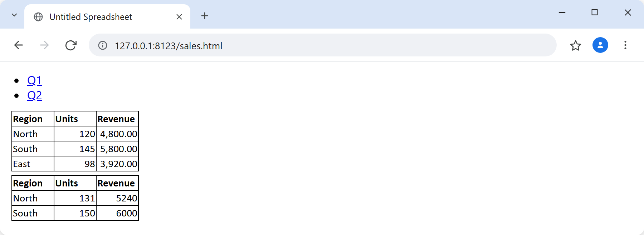Click the browser back arrow
Screen dimensions: 644x235
pyautogui.click(x=19, y=45)
